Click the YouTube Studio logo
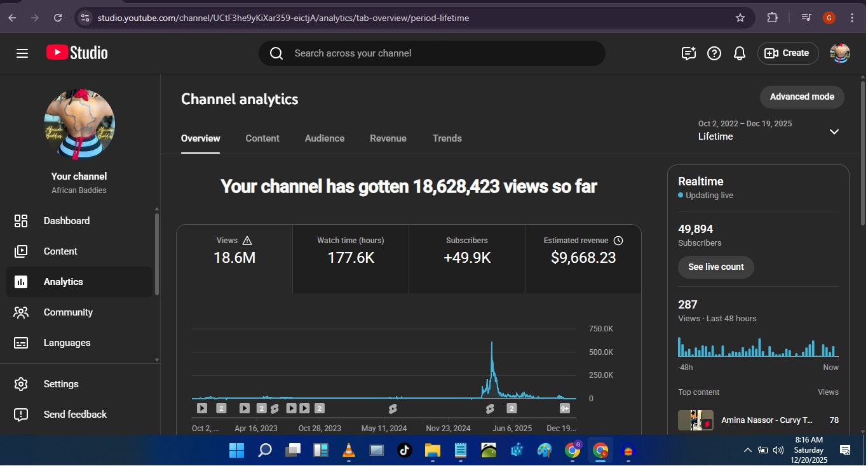868x466 pixels. click(77, 53)
